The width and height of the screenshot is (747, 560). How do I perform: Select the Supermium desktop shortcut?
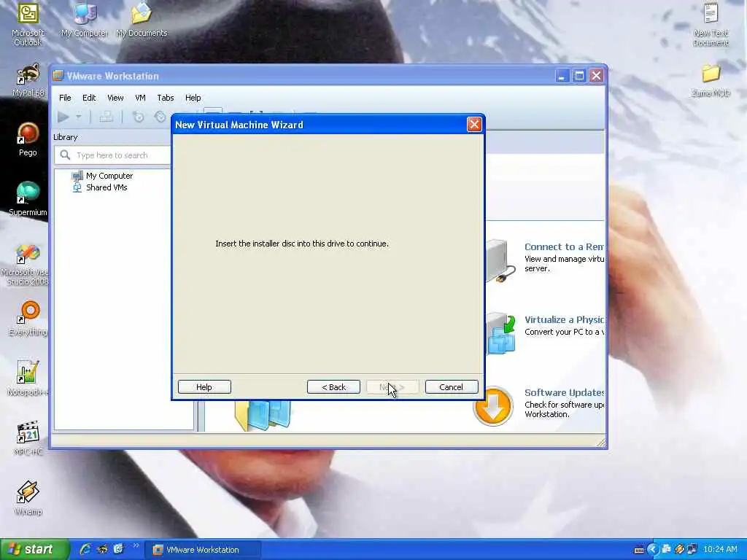(28, 199)
